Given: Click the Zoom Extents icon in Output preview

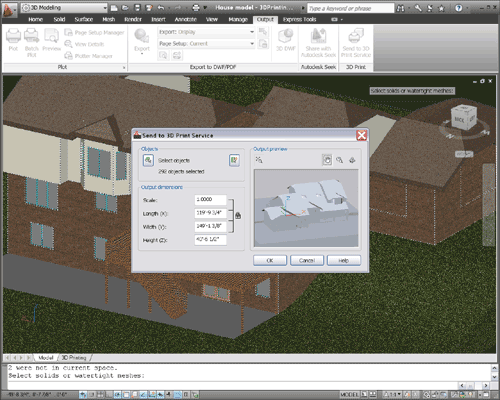Looking at the screenshot, I should click(259, 160).
